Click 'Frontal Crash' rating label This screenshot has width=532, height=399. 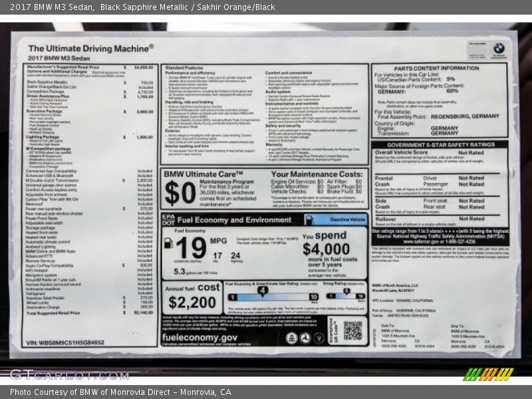pos(384,181)
